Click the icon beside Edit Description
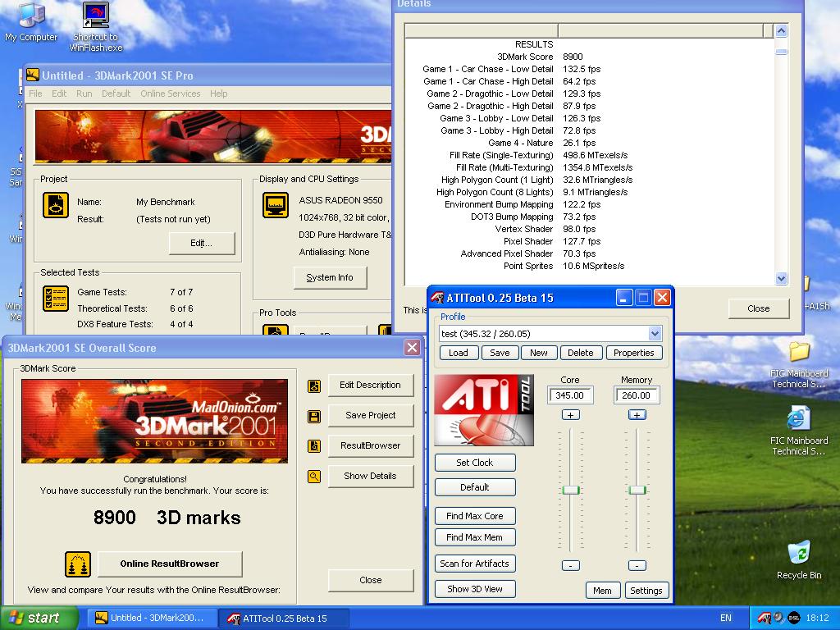The width and height of the screenshot is (840, 630). [314, 386]
